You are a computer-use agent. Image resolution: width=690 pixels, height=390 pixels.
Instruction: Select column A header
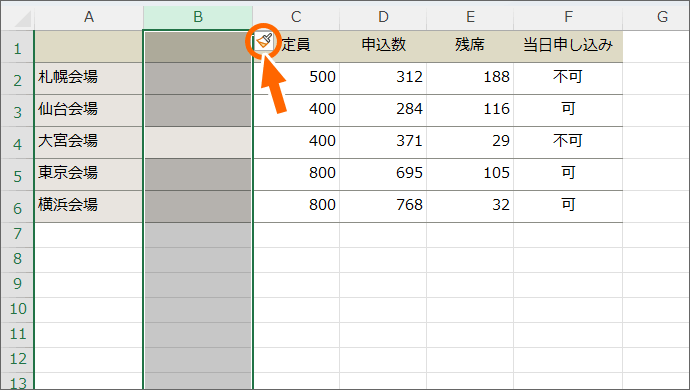point(88,17)
